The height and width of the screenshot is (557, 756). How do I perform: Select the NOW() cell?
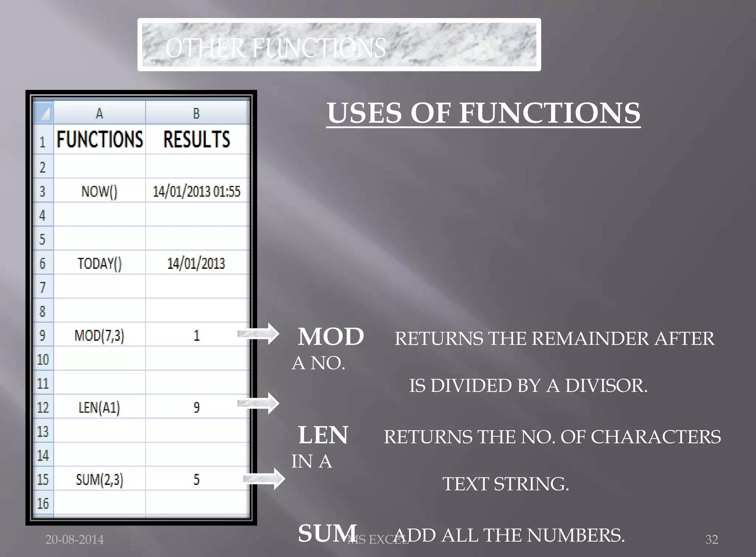point(100,191)
